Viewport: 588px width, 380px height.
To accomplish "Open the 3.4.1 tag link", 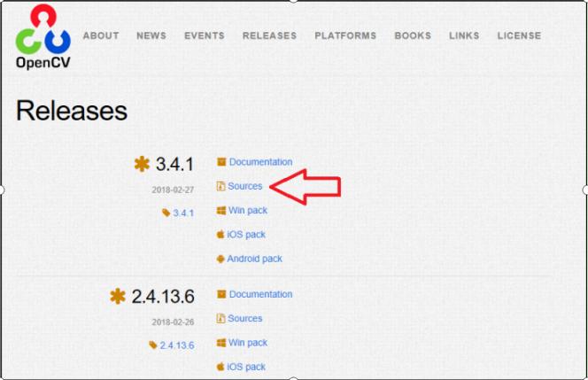I will pos(183,213).
